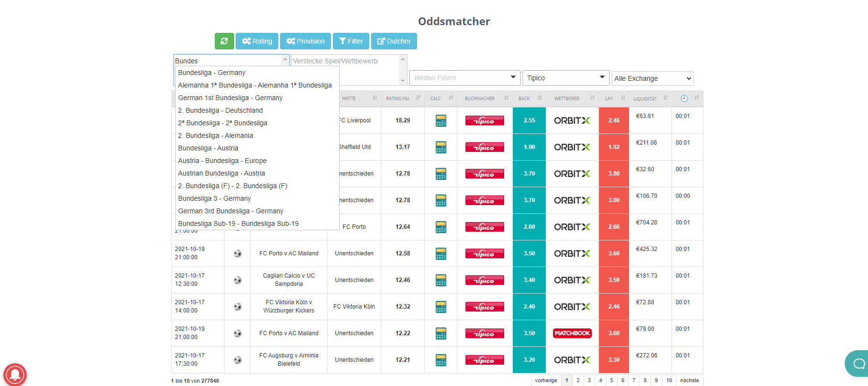Go to page 5
This screenshot has width=868, height=386.
click(x=612, y=380)
